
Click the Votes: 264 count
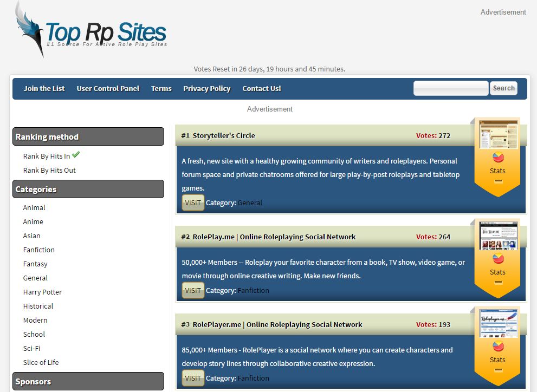coord(433,237)
